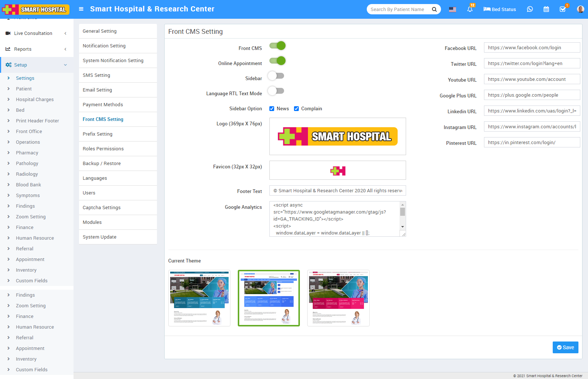Click the Youtube URL input field
The width and height of the screenshot is (588, 379).
[532, 79]
